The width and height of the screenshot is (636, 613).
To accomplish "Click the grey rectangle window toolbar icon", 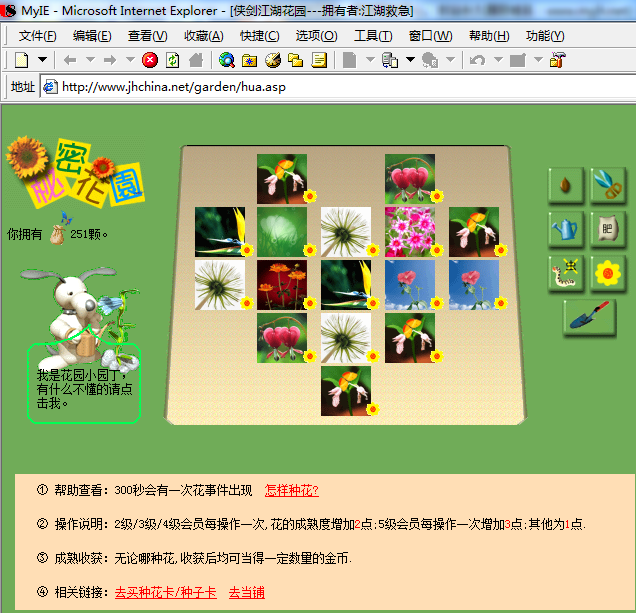I will 518,60.
